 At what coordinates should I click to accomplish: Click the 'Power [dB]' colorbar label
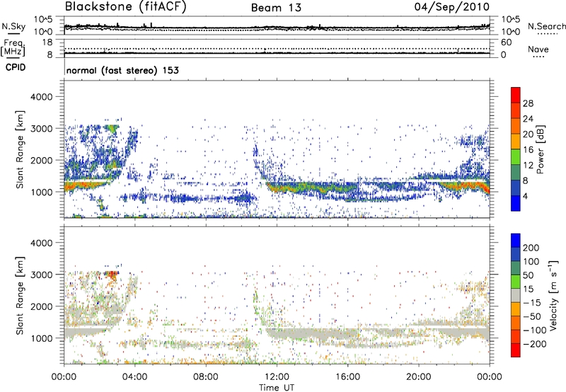pyautogui.click(x=541, y=149)
